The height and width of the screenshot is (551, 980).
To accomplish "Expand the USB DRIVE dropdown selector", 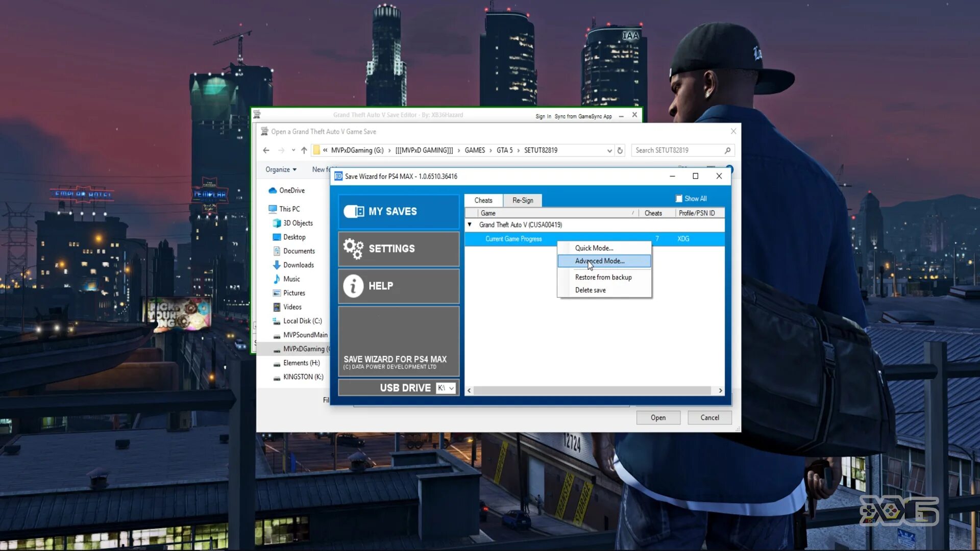I will (450, 388).
